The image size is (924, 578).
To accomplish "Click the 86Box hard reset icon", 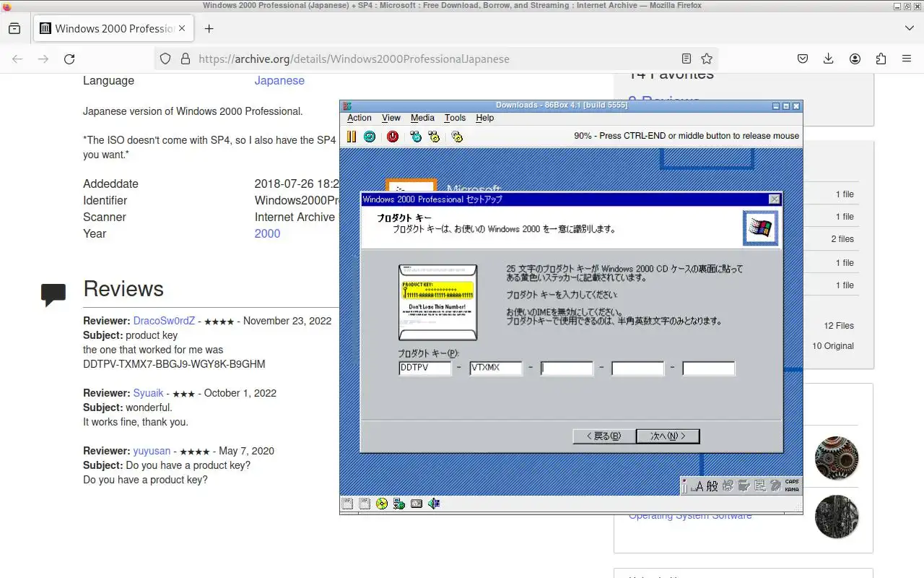I will point(370,136).
